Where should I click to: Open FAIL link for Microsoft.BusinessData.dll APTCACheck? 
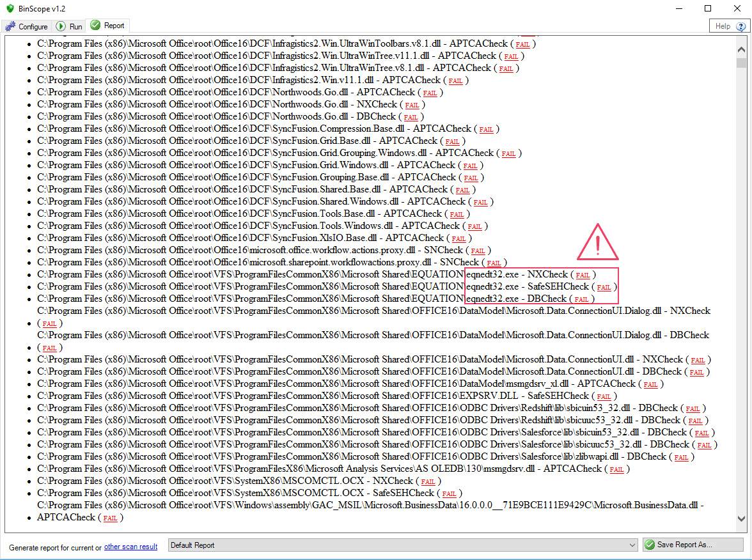pos(110,518)
